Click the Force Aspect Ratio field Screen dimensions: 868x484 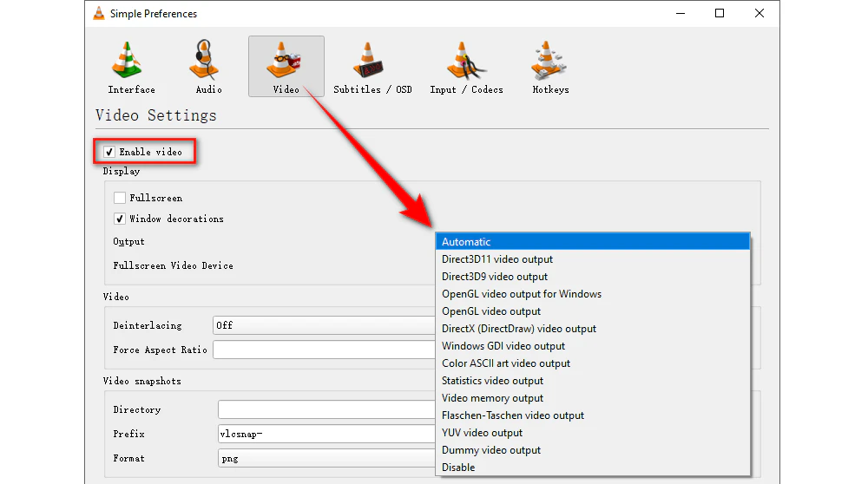coord(324,350)
